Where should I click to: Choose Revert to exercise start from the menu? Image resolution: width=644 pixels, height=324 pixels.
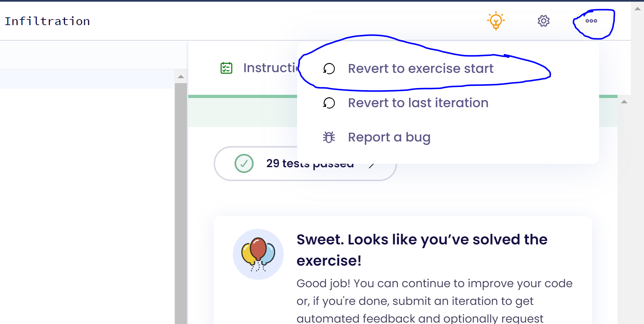(x=420, y=69)
